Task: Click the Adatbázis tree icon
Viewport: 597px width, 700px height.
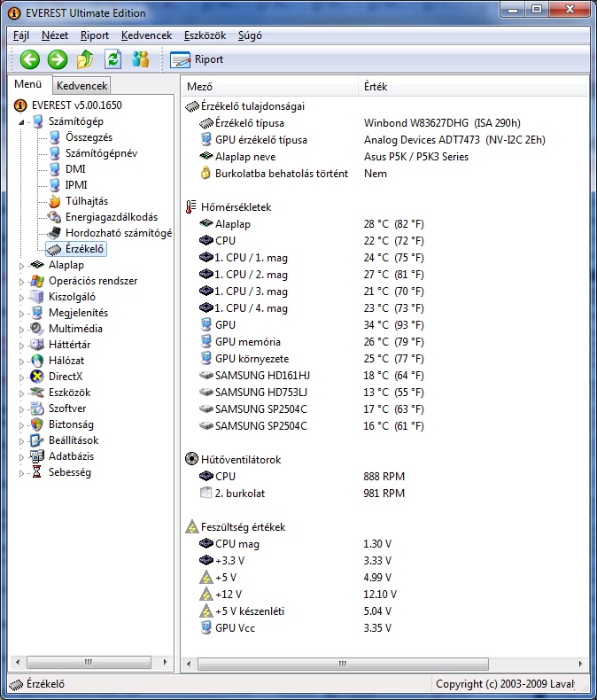Action: coord(37,456)
